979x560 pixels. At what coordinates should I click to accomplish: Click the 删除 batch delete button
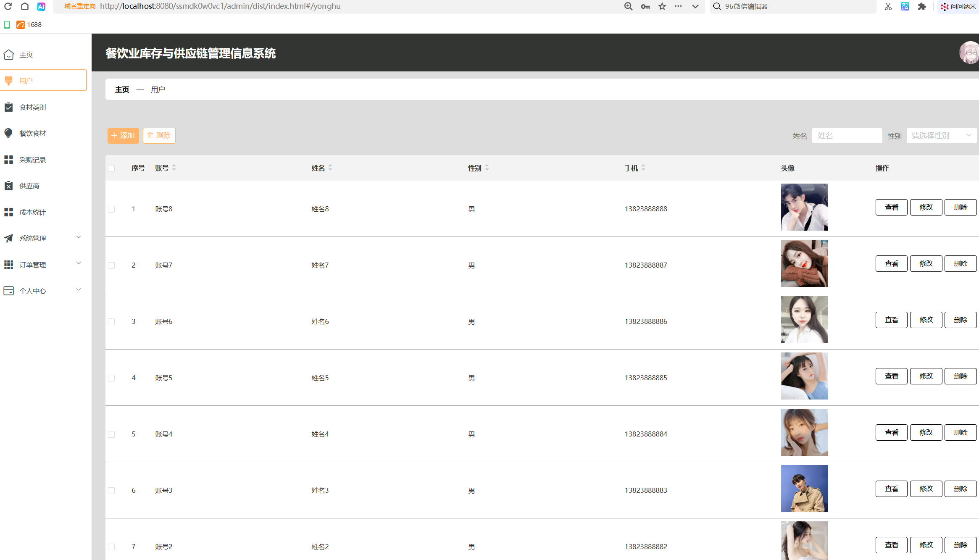(159, 136)
